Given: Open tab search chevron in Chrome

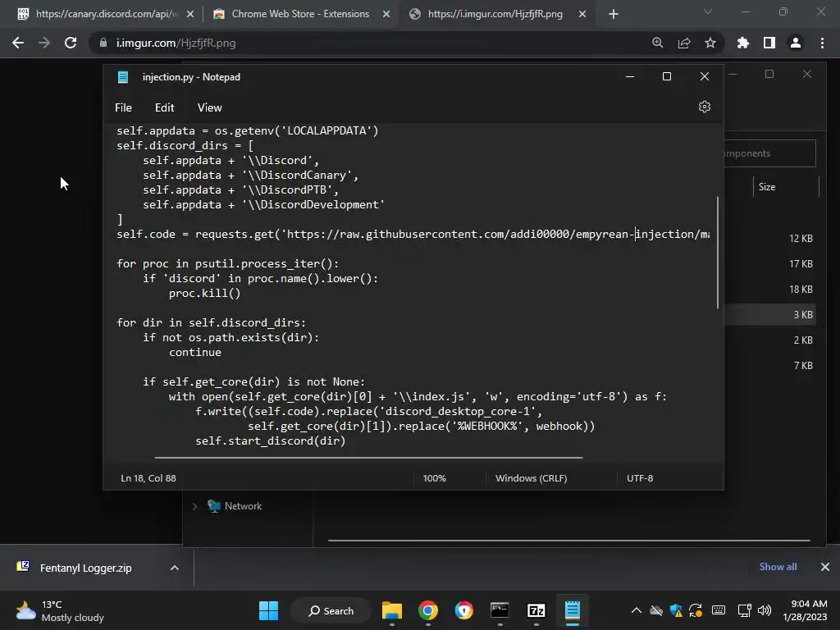Looking at the screenshot, I should [x=708, y=11].
